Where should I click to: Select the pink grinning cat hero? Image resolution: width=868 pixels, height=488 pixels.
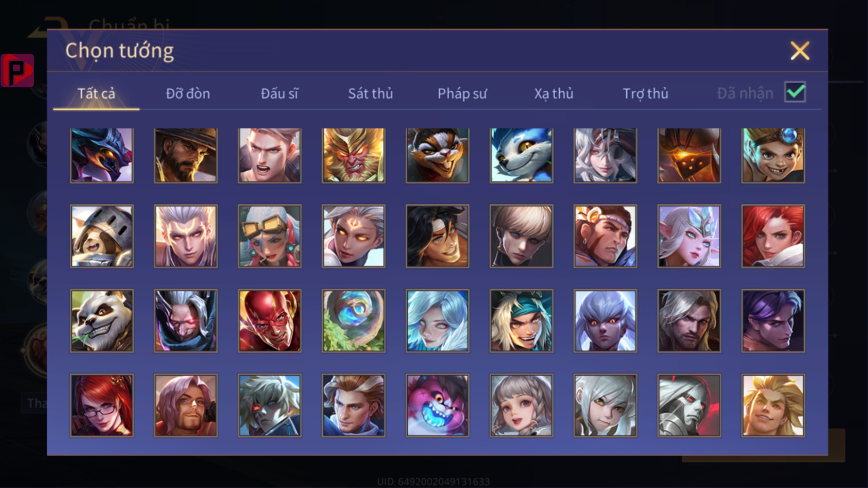click(437, 405)
